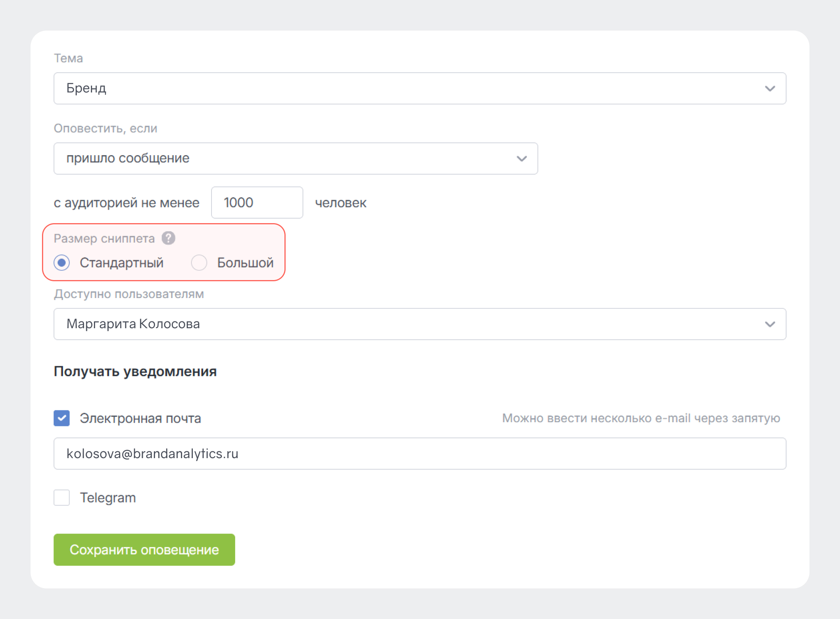Select the Стандартный snippet size radio
This screenshot has height=619, width=840.
point(62,263)
